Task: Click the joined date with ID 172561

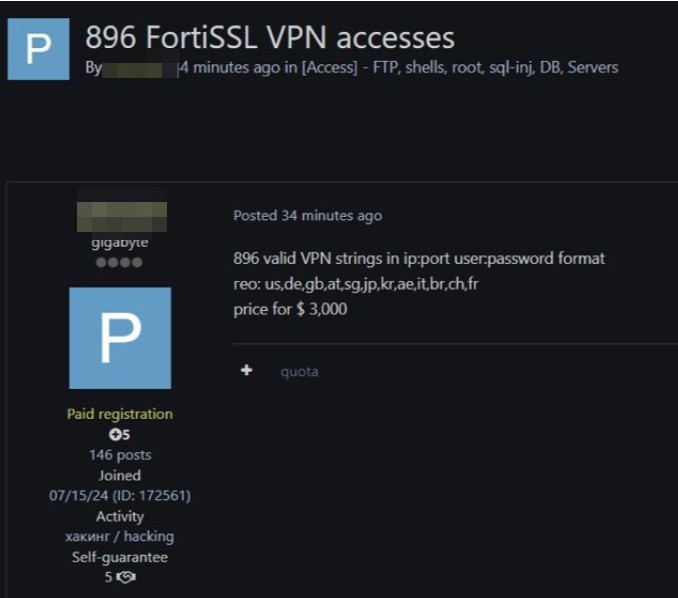Action: click(x=120, y=496)
